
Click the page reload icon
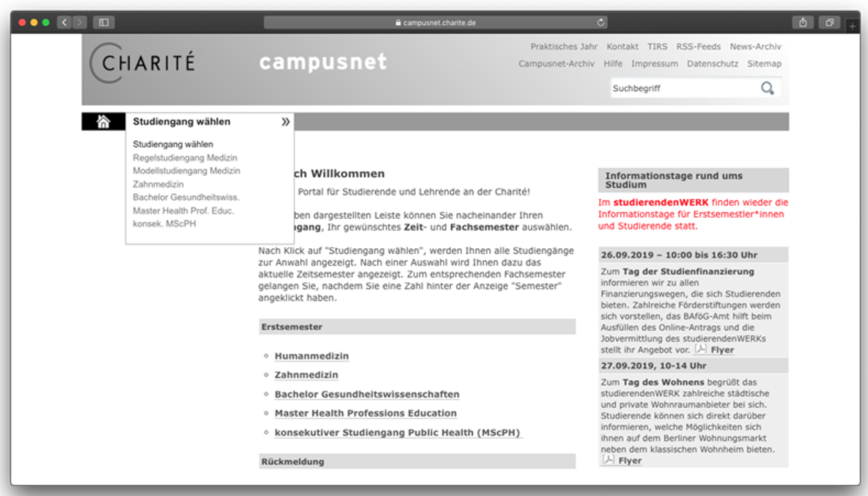pos(600,23)
